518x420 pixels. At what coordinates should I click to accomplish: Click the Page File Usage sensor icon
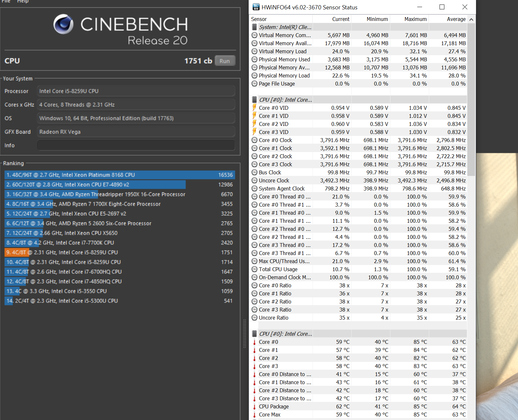pos(254,84)
